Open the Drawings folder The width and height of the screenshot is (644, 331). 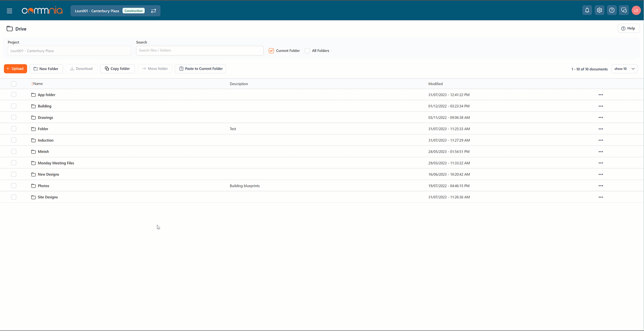45,118
